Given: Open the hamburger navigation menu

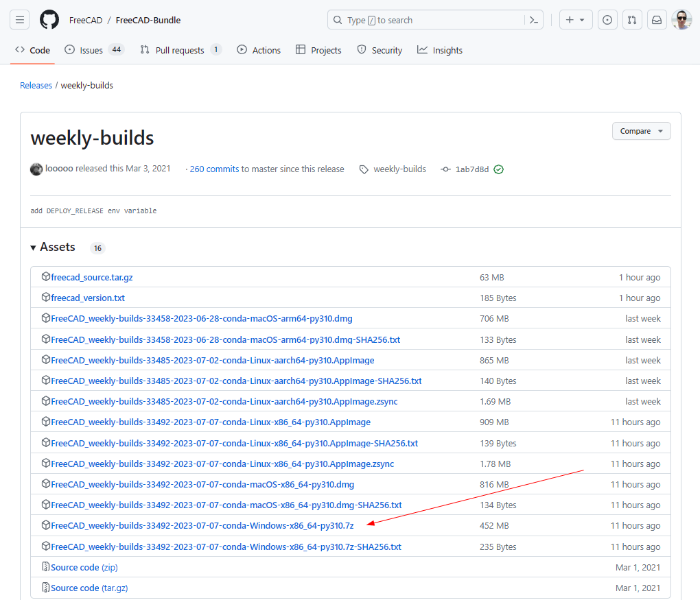Looking at the screenshot, I should click(20, 20).
